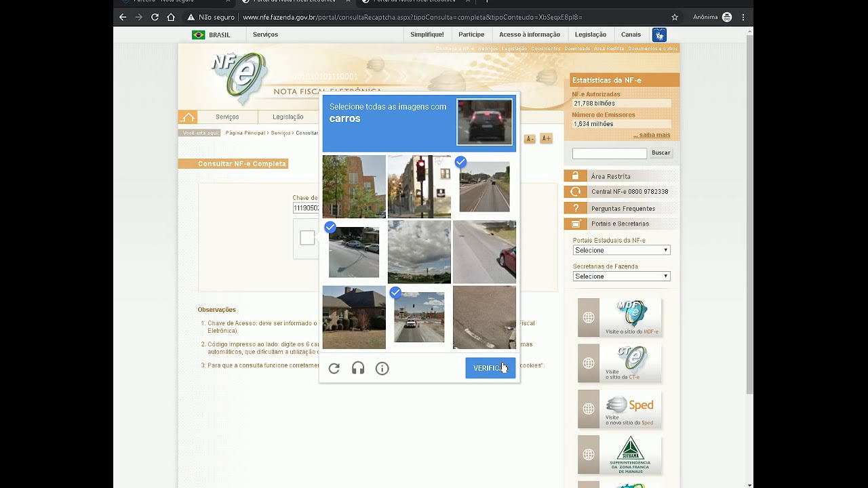Click the address bar URL

point(412,17)
